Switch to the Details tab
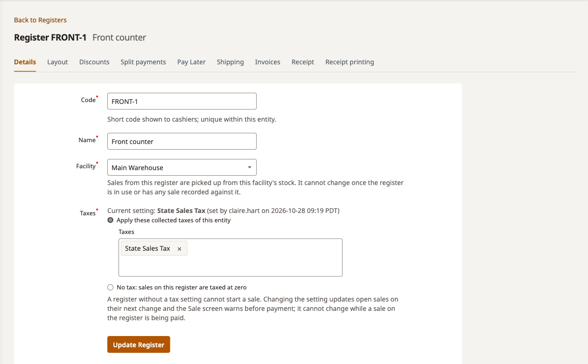Screen dimensions: 588x364 [x=25, y=62]
